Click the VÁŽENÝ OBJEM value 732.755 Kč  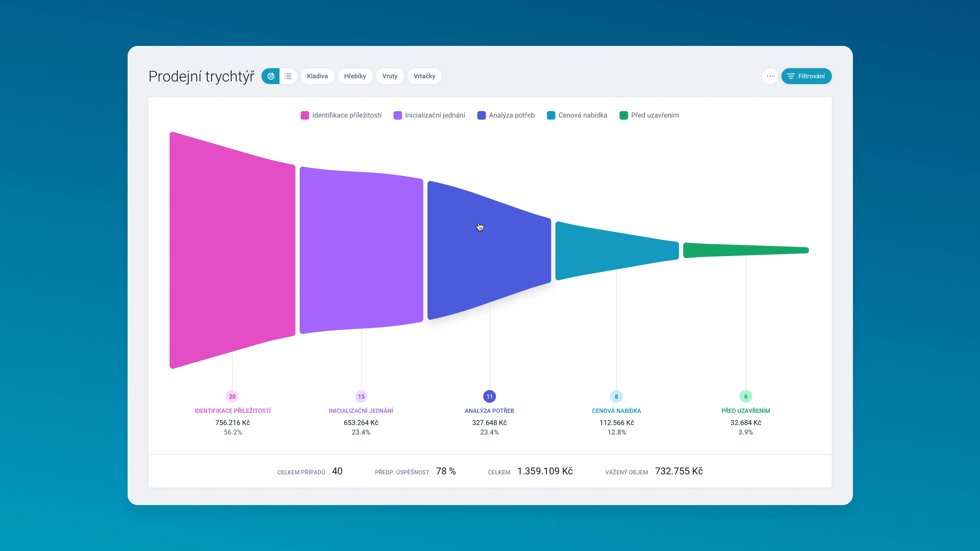[x=679, y=471]
